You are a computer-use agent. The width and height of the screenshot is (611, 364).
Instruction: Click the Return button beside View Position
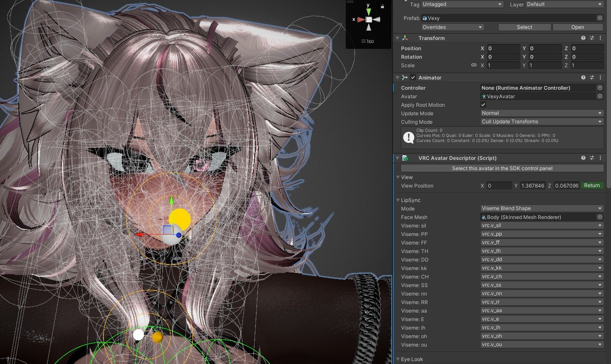pos(592,185)
